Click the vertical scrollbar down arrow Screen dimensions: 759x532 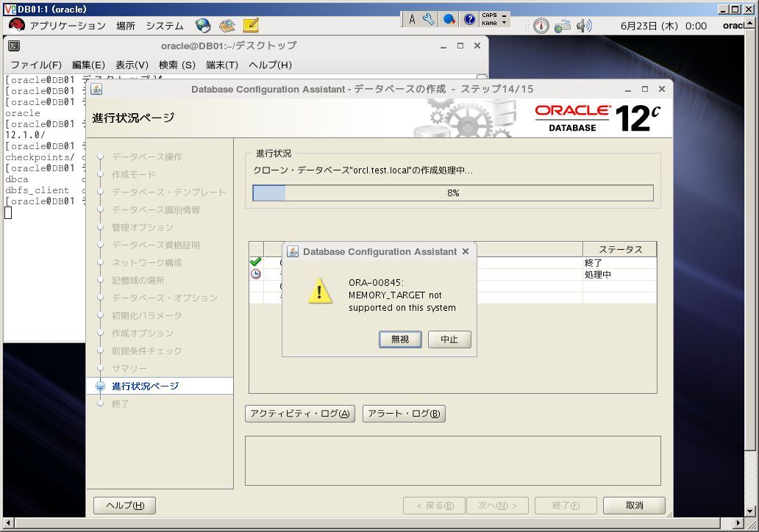click(x=749, y=511)
